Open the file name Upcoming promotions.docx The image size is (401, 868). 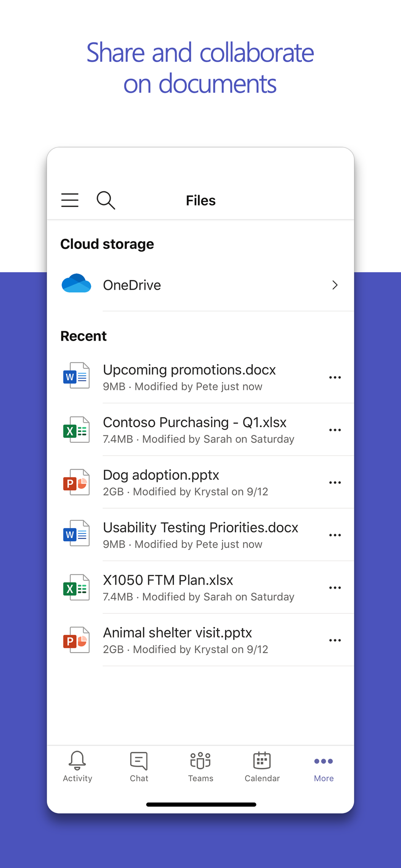point(189,370)
